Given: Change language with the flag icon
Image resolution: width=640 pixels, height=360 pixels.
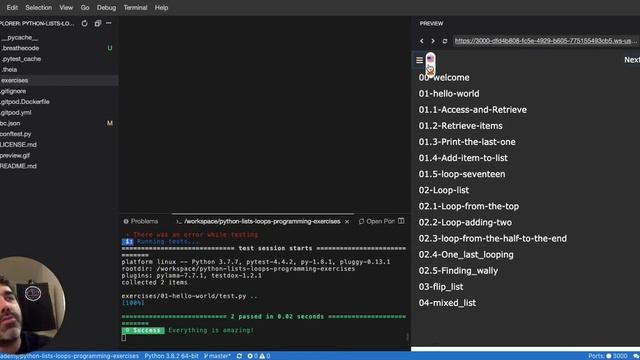Looking at the screenshot, I should pyautogui.click(x=430, y=60).
